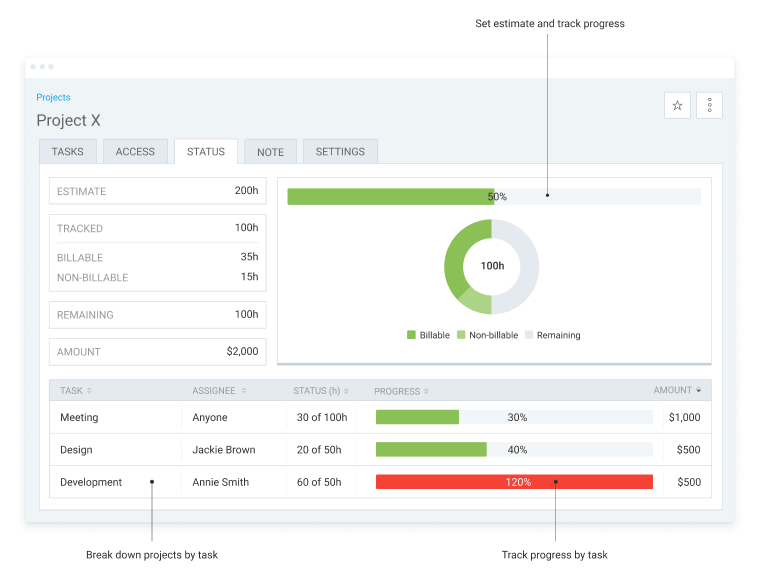Click the AMOUNT $2,000 box
Image resolution: width=760 pixels, height=580 pixels.
tap(158, 352)
